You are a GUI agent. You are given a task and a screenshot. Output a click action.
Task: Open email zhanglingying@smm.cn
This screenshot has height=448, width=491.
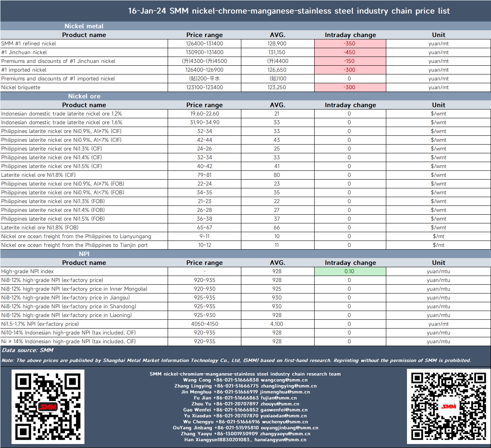pyautogui.click(x=289, y=386)
